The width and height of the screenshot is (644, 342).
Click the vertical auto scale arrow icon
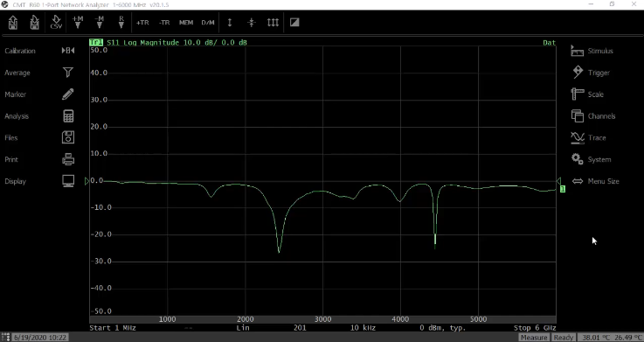click(x=230, y=23)
